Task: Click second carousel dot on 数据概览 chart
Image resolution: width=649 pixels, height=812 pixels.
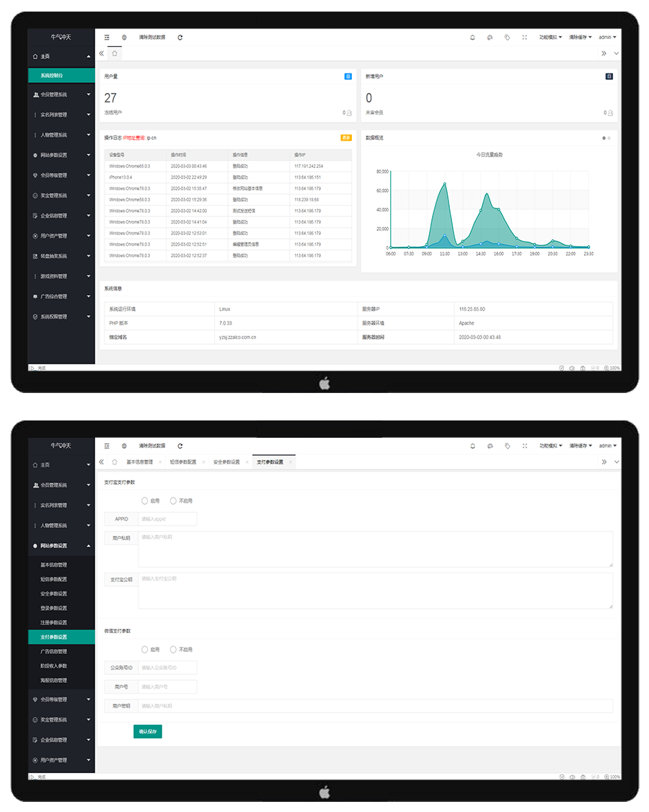Action: [609, 138]
